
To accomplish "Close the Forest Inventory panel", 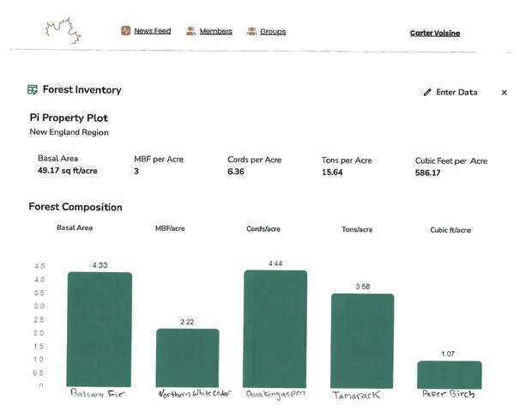I will 504,92.
